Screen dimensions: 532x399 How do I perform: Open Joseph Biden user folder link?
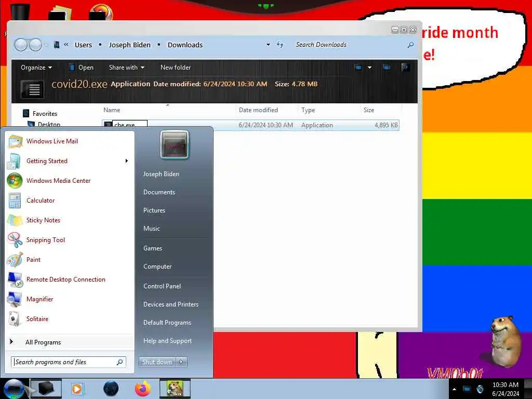[x=161, y=174]
